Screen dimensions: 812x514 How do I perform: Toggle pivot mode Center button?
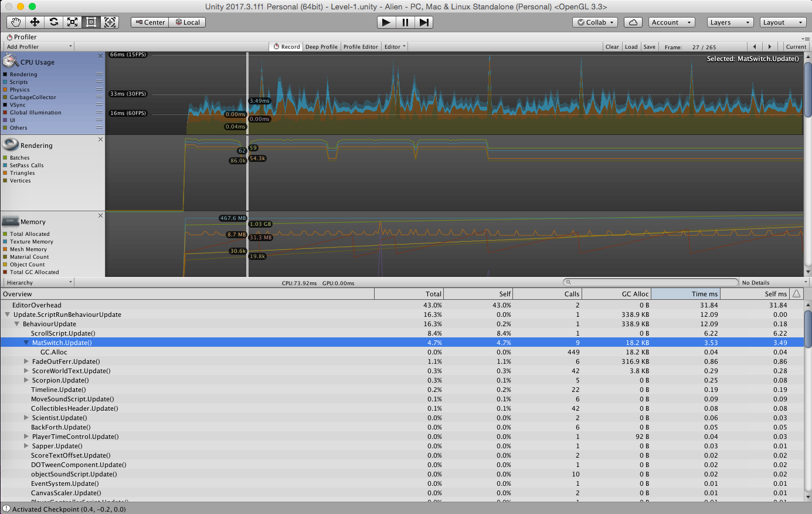click(150, 22)
